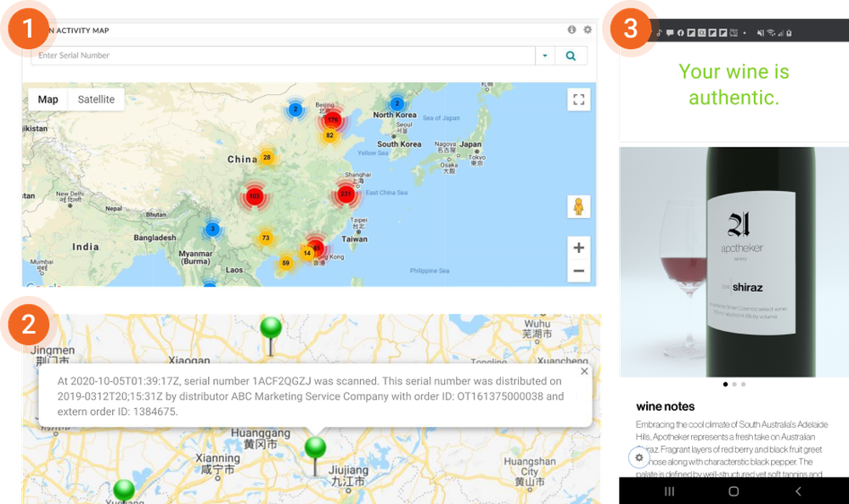Open the activity map info icon
849x504 pixels.
coord(571,30)
